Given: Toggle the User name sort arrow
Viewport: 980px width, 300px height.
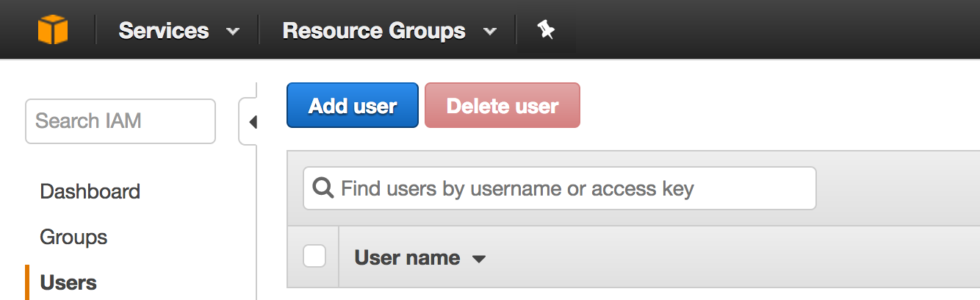Looking at the screenshot, I should pos(479,259).
